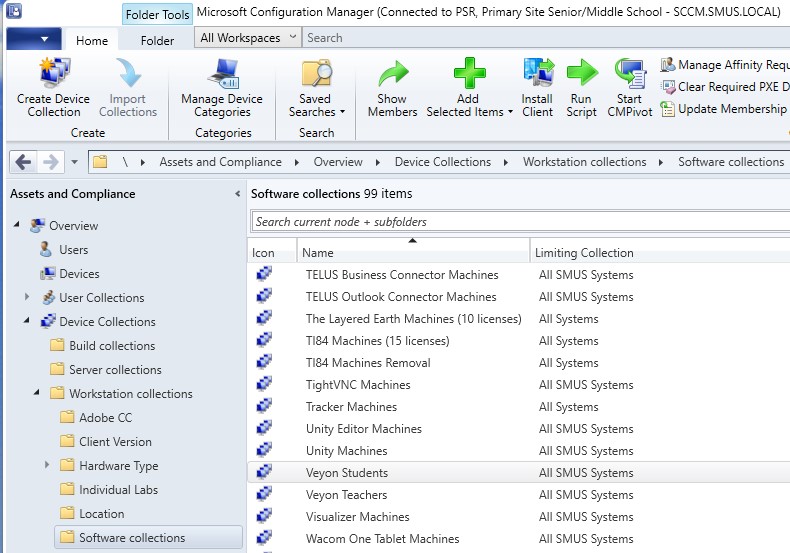Switch to the Folder ribbon tab
Screen dimensions: 790x553
(x=157, y=40)
